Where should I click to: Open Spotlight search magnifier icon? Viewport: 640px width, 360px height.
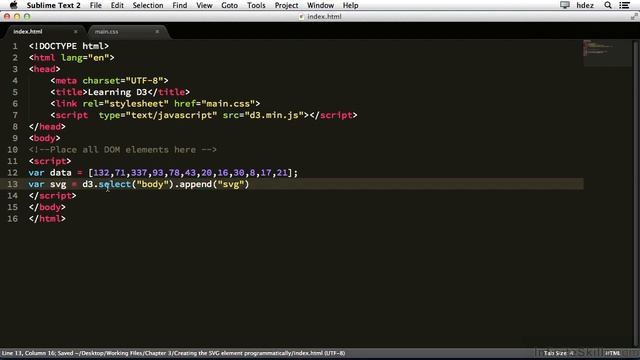point(608,5)
